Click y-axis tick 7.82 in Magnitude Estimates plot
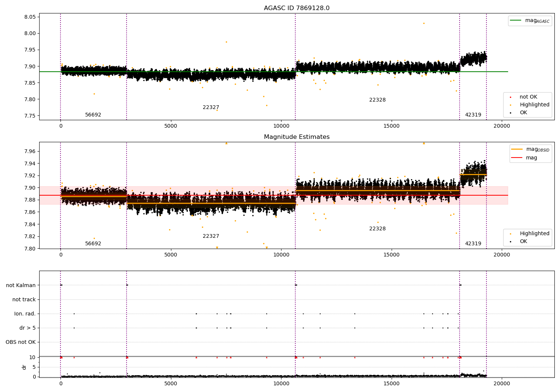Viewport: 560px width, 392px height. click(x=30, y=236)
